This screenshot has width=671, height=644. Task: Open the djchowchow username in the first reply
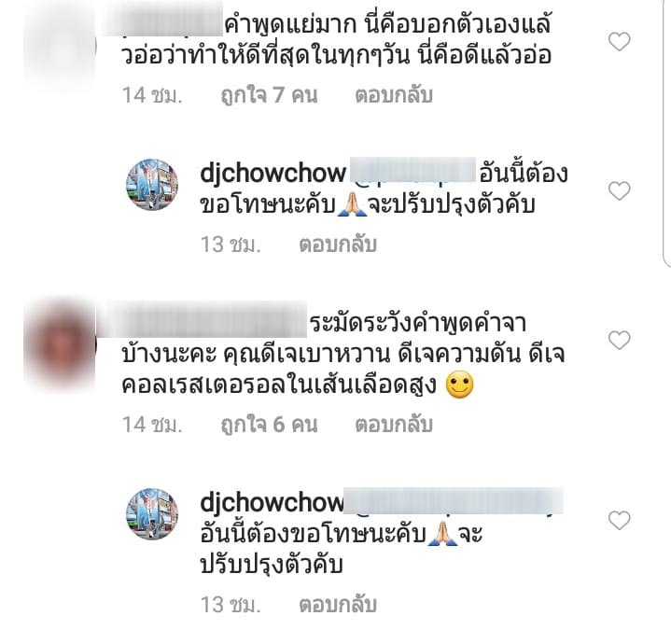point(273,174)
